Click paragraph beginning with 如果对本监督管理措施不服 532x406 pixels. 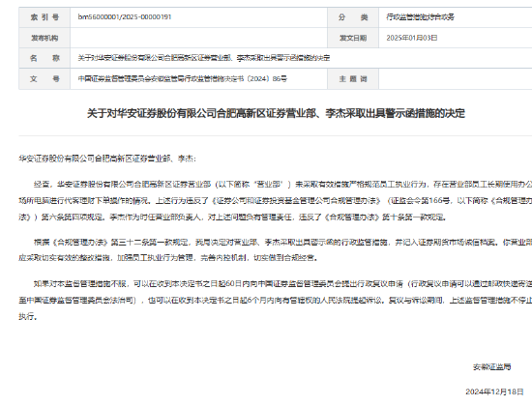point(275,300)
